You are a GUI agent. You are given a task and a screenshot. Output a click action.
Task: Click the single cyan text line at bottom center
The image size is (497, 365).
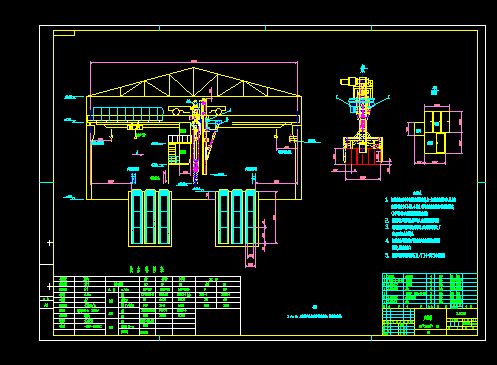click(314, 316)
